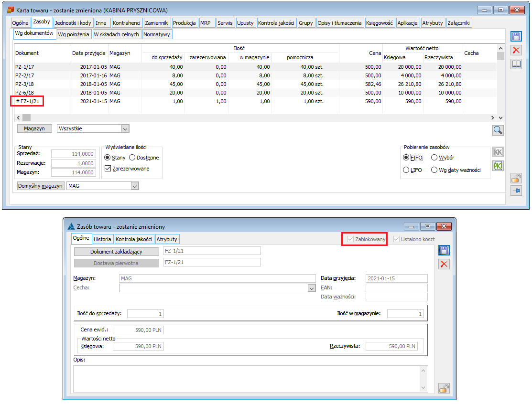The width and height of the screenshot is (532, 404).
Task: Expand the Cecha dropdown in Zasób towaru
Action: [312, 288]
